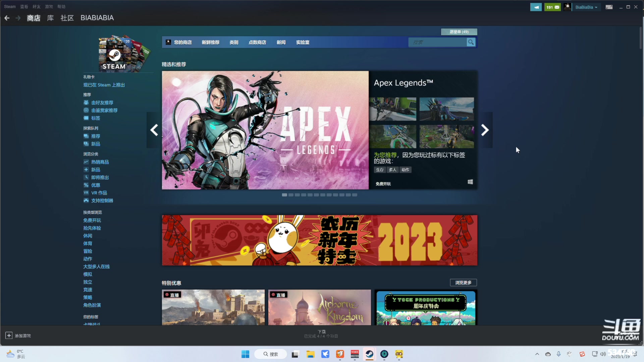Click the Steam taskbar icon
644x362 pixels.
pos(369,354)
